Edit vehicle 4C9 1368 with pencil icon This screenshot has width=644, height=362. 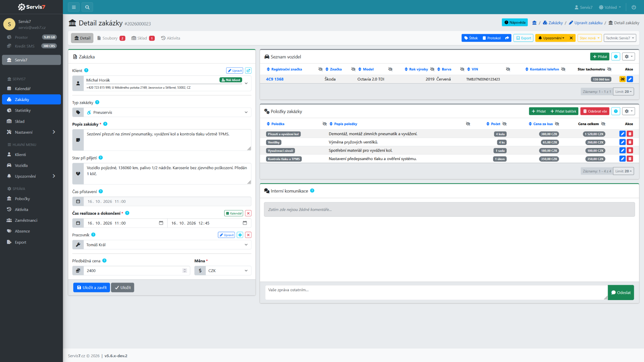[x=630, y=79]
